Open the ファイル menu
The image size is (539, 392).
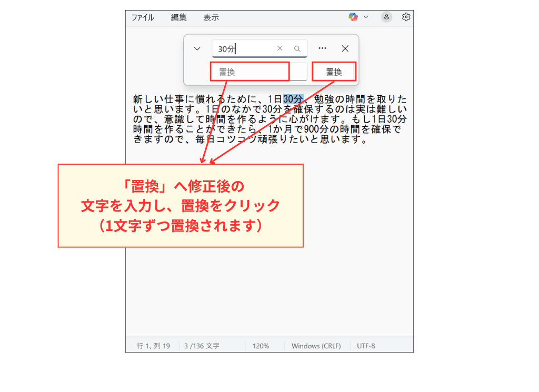143,17
